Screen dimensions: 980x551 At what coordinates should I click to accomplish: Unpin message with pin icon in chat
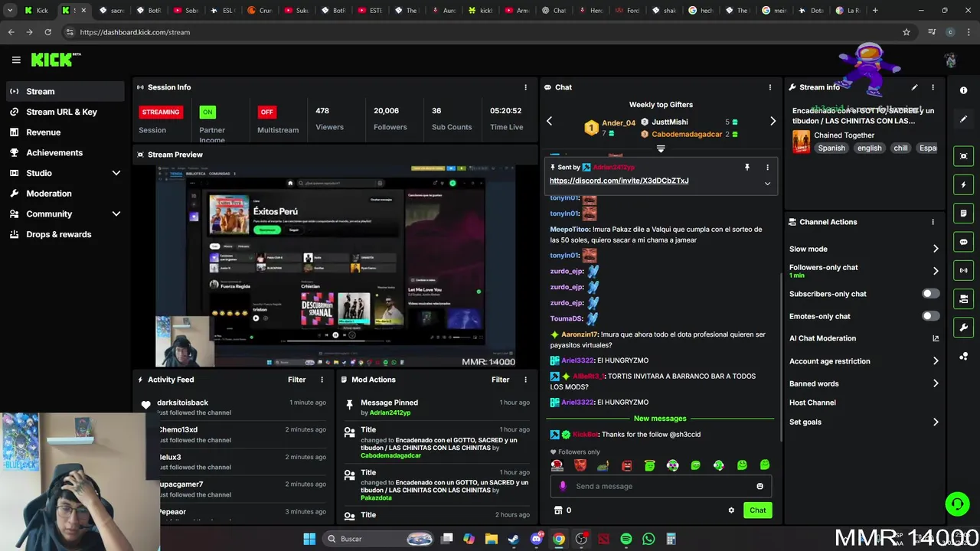pos(747,167)
